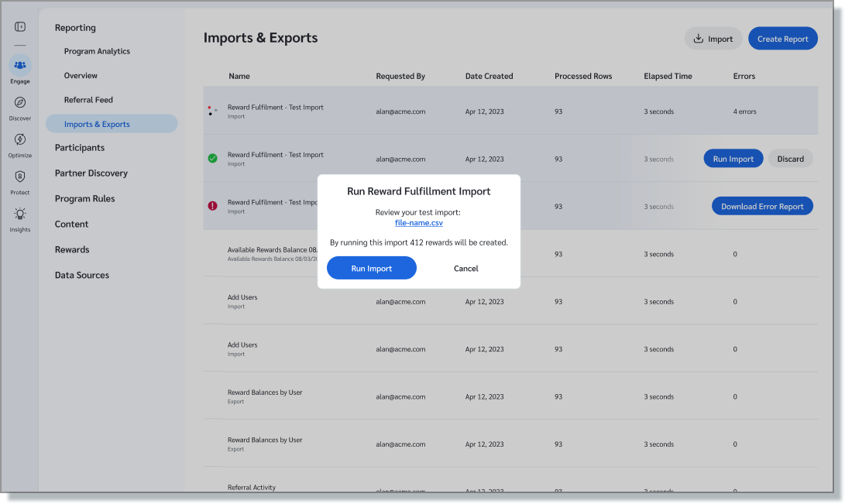Expand the Program Rules section
The image size is (845, 504).
coord(84,199)
